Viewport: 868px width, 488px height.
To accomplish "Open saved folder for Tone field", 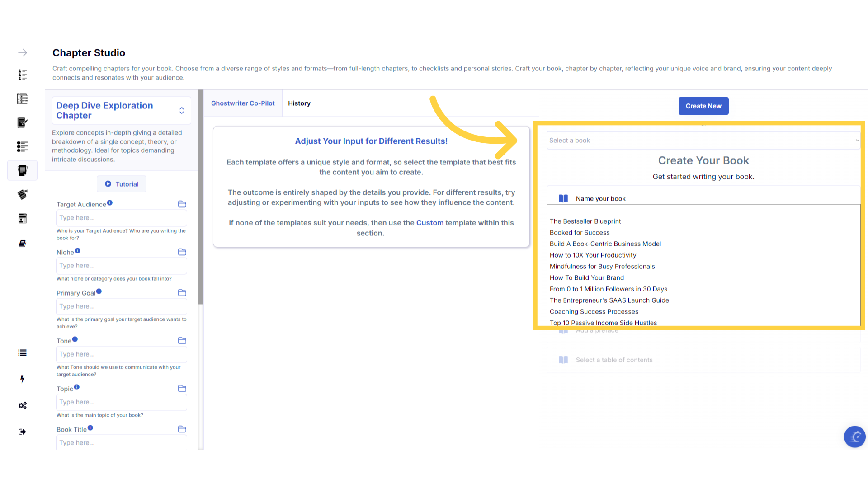I will pos(182,341).
